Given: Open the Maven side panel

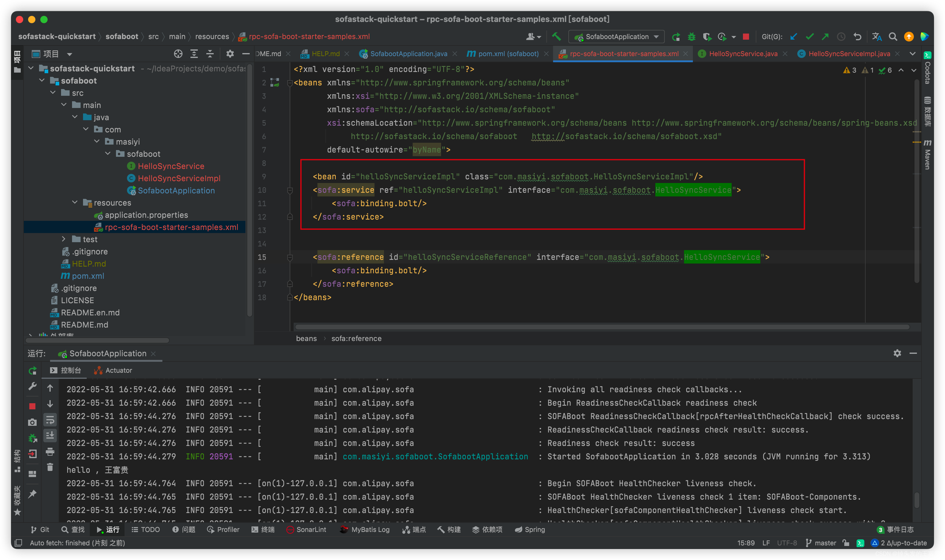Looking at the screenshot, I should pos(928,155).
